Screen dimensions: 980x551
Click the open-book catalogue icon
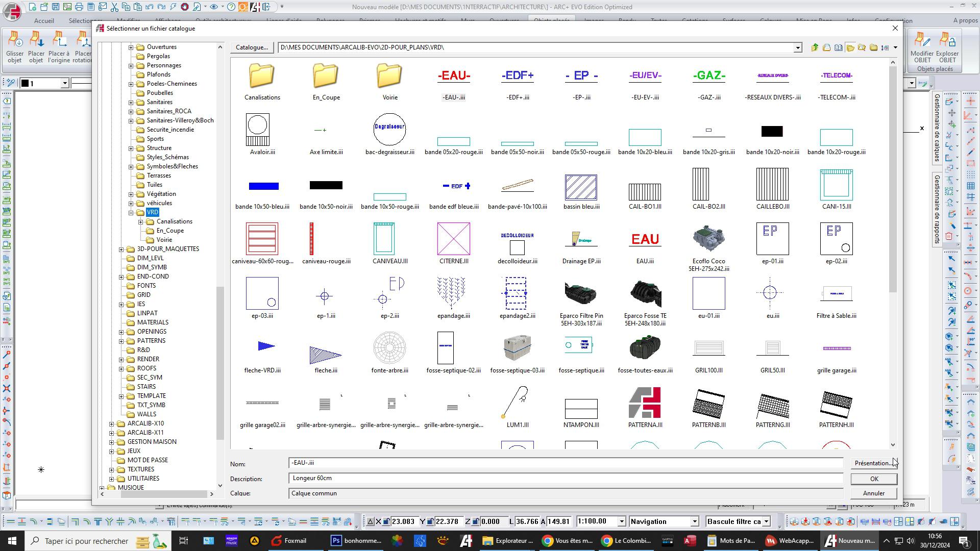click(838, 47)
